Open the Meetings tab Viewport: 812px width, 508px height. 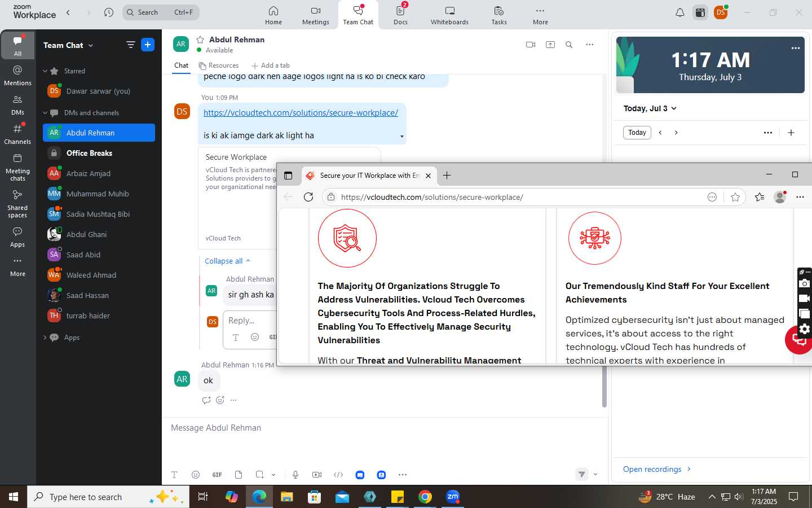tap(315, 15)
